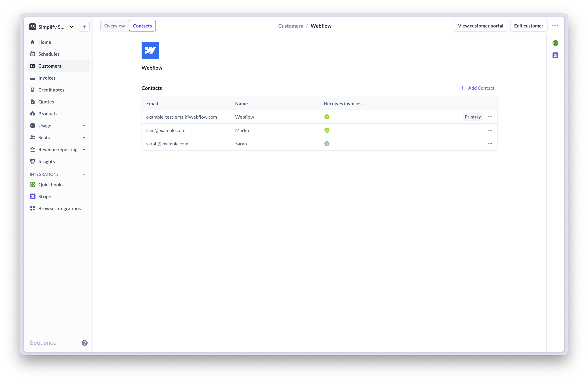
Task: Click the Browse integrations grid icon
Action: (33, 209)
